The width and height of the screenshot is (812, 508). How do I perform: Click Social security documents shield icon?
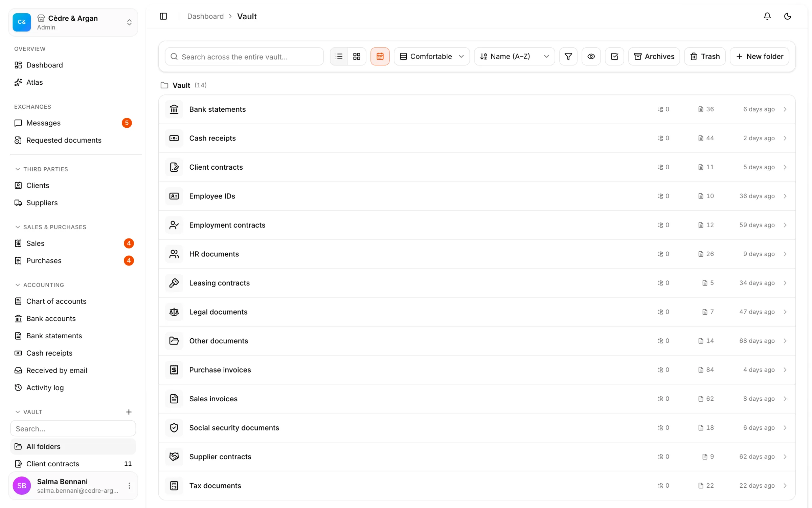(174, 428)
